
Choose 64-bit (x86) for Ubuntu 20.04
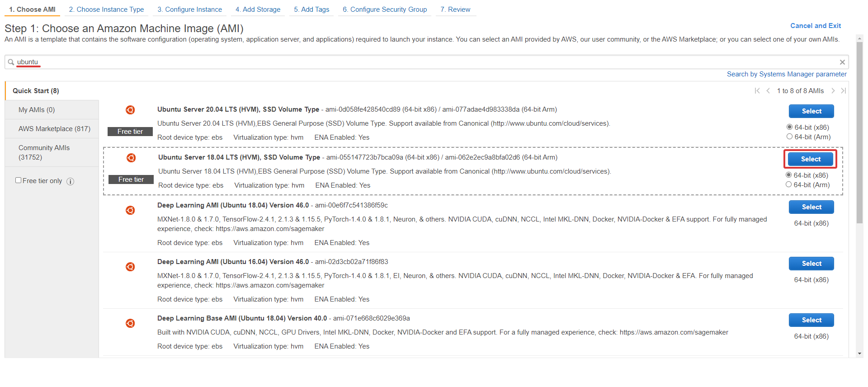(789, 127)
